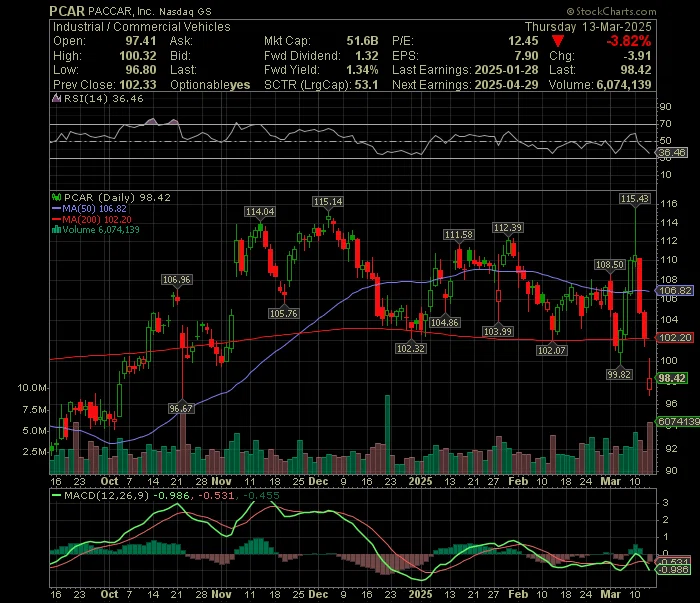Click the blue 106.82 MA(50) axis tag
The image size is (700, 603).
click(674, 291)
